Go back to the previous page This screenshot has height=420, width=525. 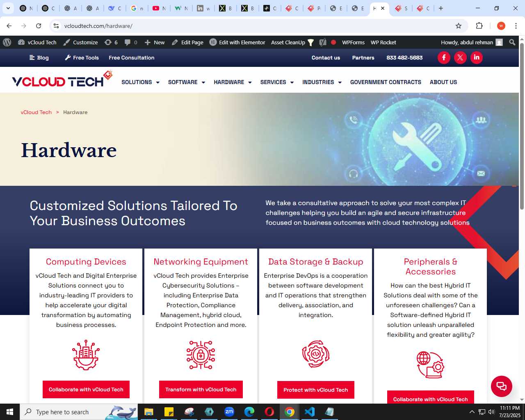[9, 26]
